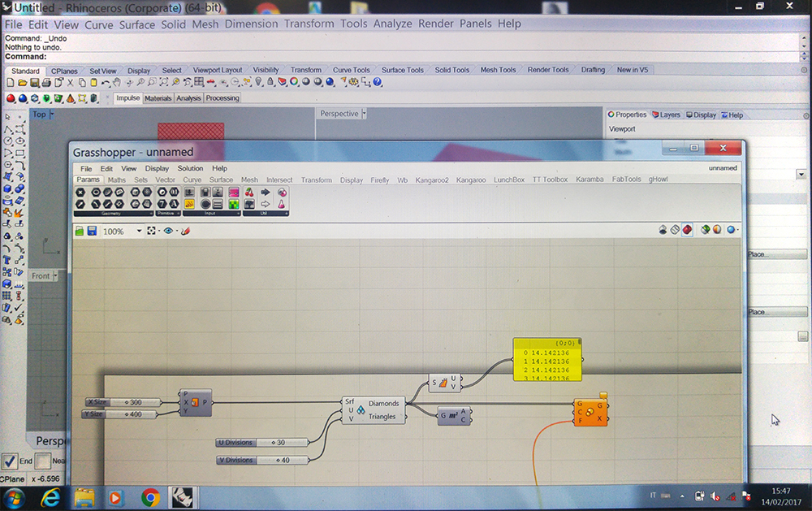Click the orange cone icon in second toolbar row
This screenshot has width=812, height=511.
pyautogui.click(x=71, y=98)
